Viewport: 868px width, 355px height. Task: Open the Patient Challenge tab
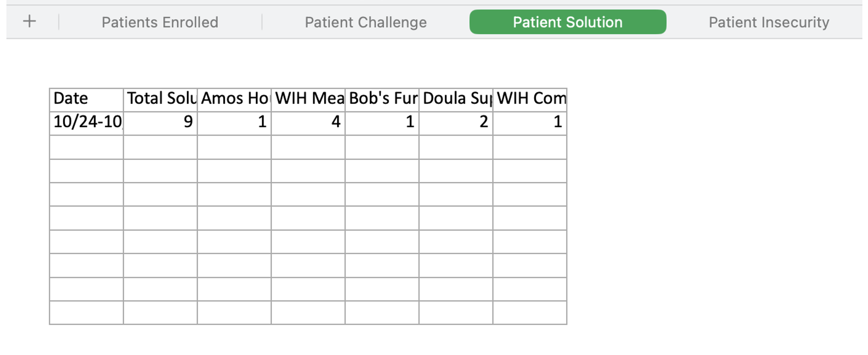coord(366,22)
